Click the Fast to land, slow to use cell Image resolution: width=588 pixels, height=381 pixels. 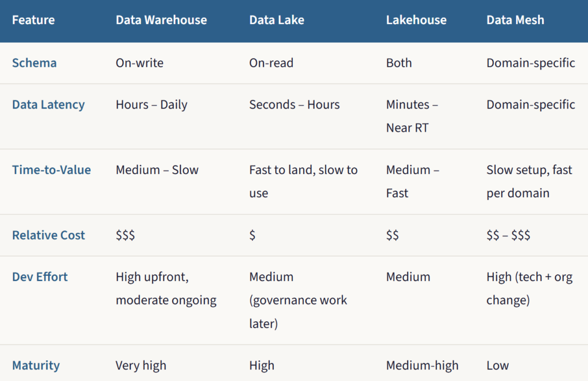point(303,182)
